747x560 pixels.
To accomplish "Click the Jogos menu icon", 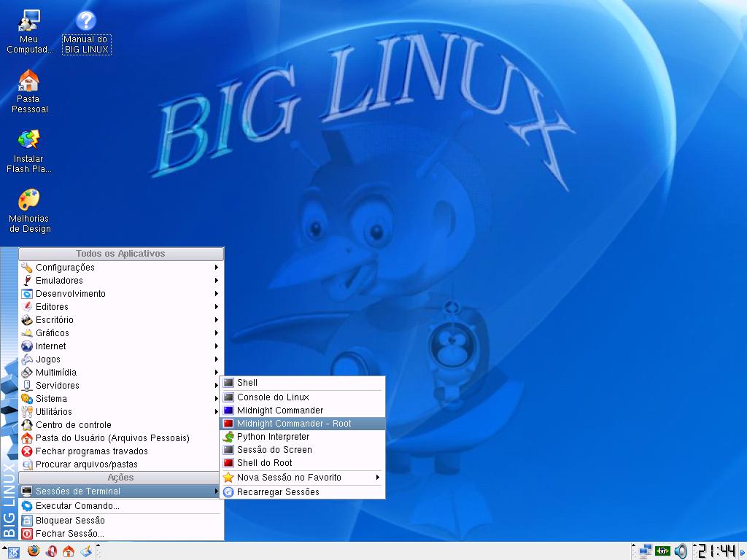I will coord(27,359).
